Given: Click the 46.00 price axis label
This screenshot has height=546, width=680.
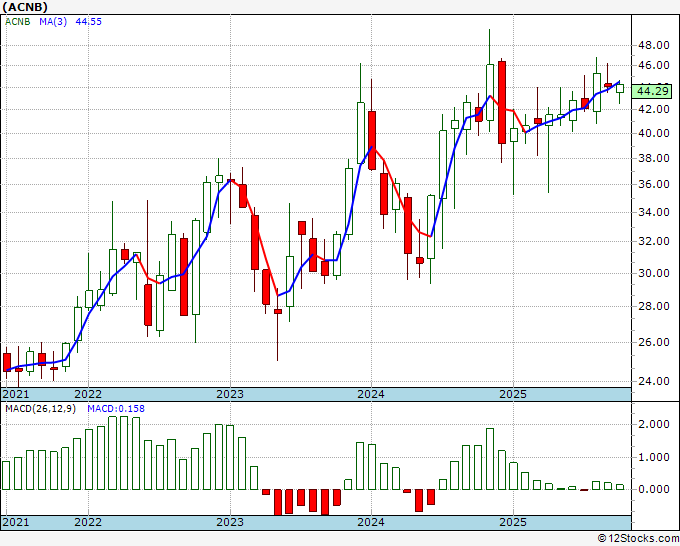Looking at the screenshot, I should [x=654, y=65].
